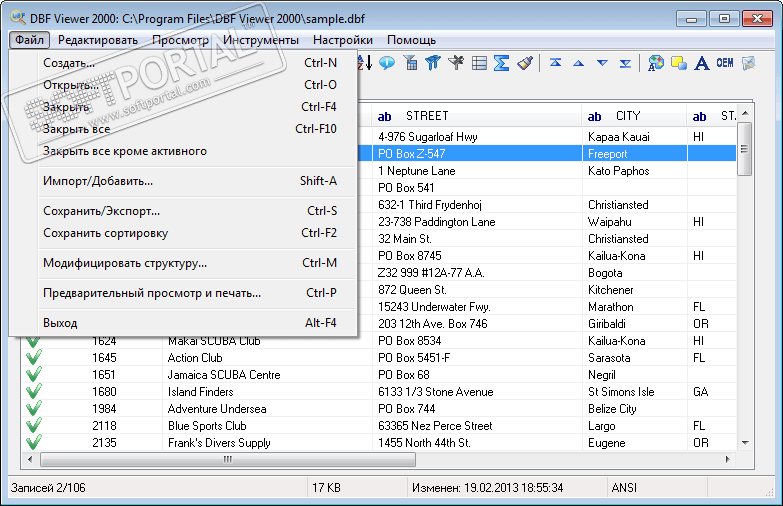Select the 'Jamaica SCUBA Centre' cell
783x506 pixels.
point(267,375)
